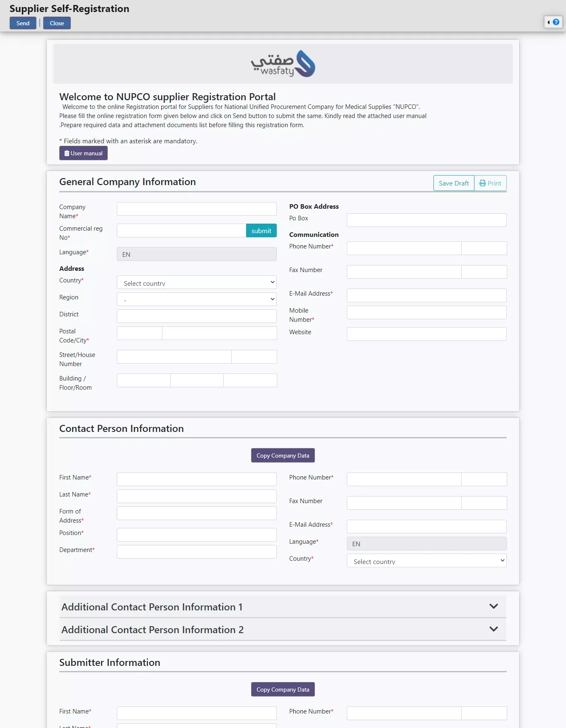Select the Website input field
Image resolution: width=566 pixels, height=728 pixels.
coord(426,334)
